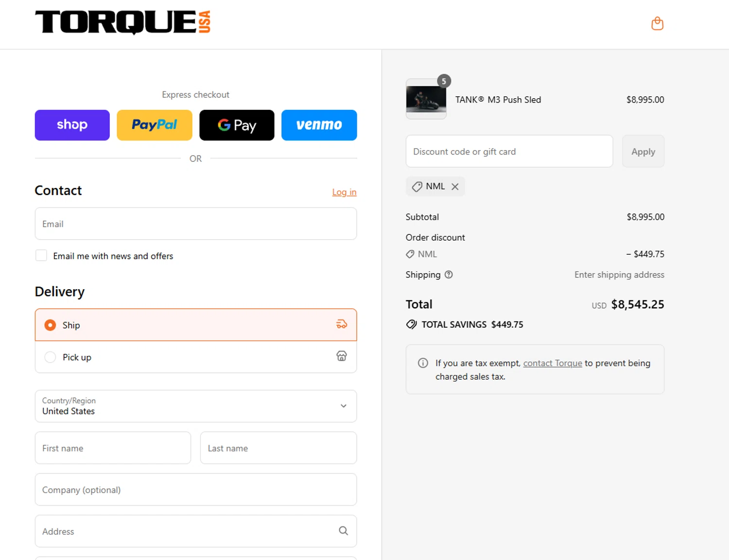Select the Ship delivery option
The width and height of the screenshot is (729, 560).
pos(196,325)
